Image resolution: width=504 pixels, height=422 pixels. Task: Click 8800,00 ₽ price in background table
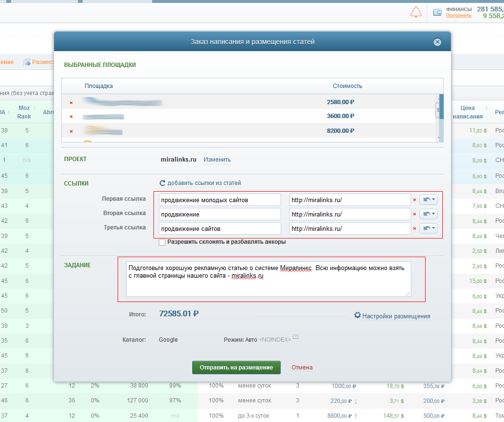(340, 416)
